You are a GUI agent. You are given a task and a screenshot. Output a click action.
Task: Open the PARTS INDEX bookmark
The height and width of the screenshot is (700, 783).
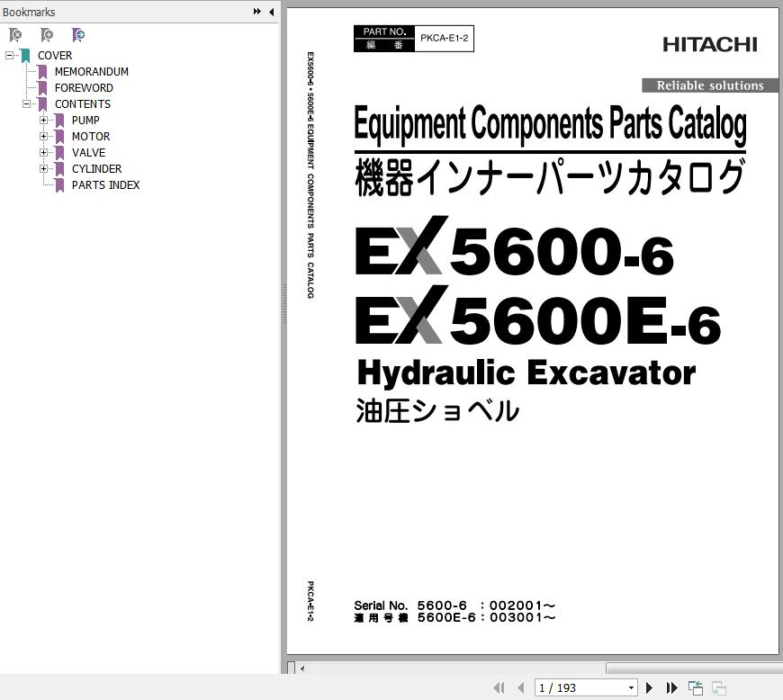click(x=106, y=184)
